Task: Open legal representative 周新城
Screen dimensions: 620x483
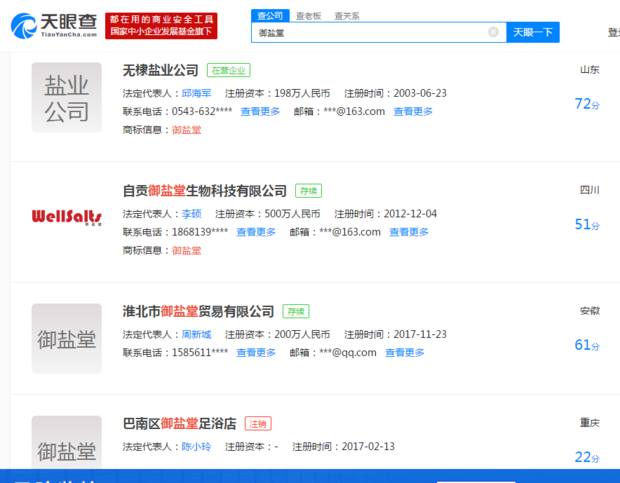Action: point(196,334)
